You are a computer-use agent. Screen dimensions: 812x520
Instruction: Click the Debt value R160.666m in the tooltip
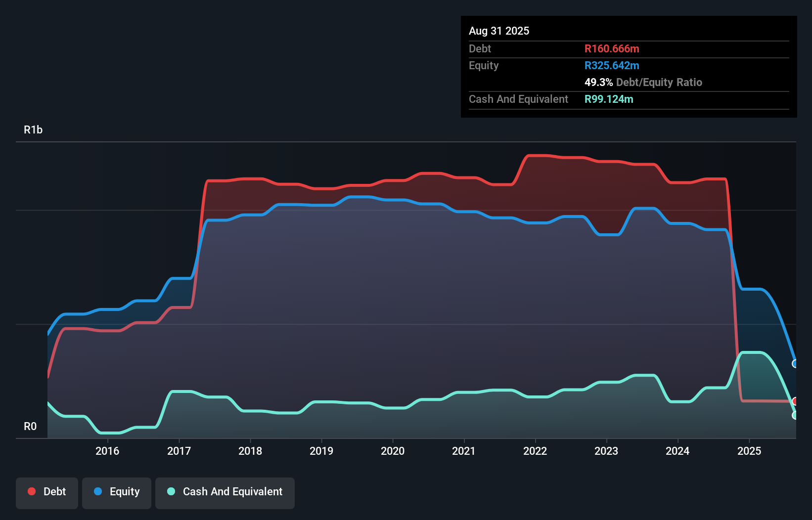[612, 49]
